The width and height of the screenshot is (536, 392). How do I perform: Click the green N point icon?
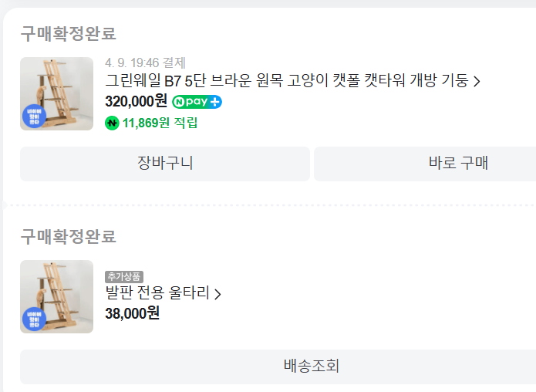(x=112, y=123)
